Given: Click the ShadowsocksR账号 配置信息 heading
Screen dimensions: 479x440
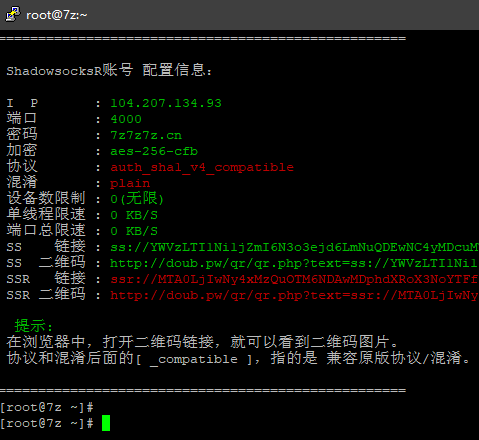Looking at the screenshot, I should pos(109,70).
